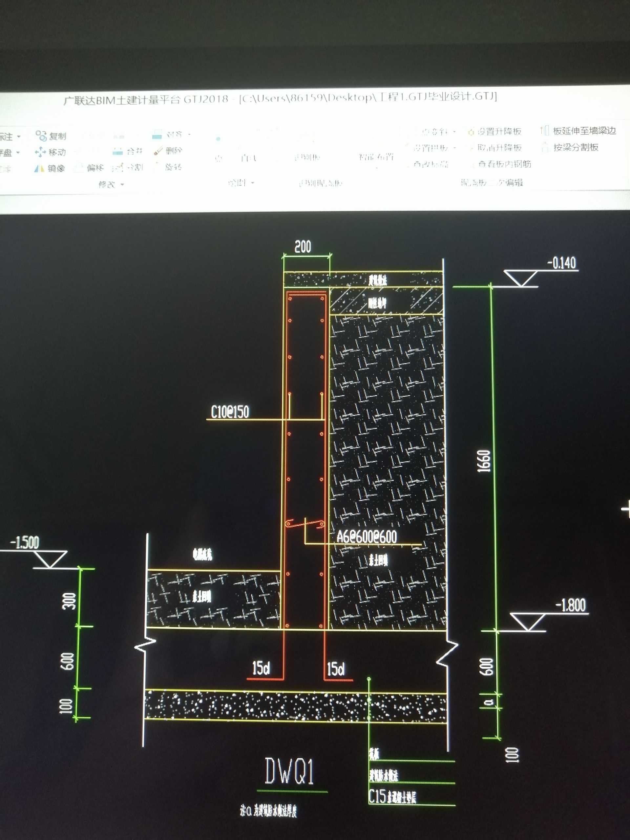This screenshot has height=840, width=630.
Task: Open the 设置拱板 dropdown
Action: pos(454,148)
